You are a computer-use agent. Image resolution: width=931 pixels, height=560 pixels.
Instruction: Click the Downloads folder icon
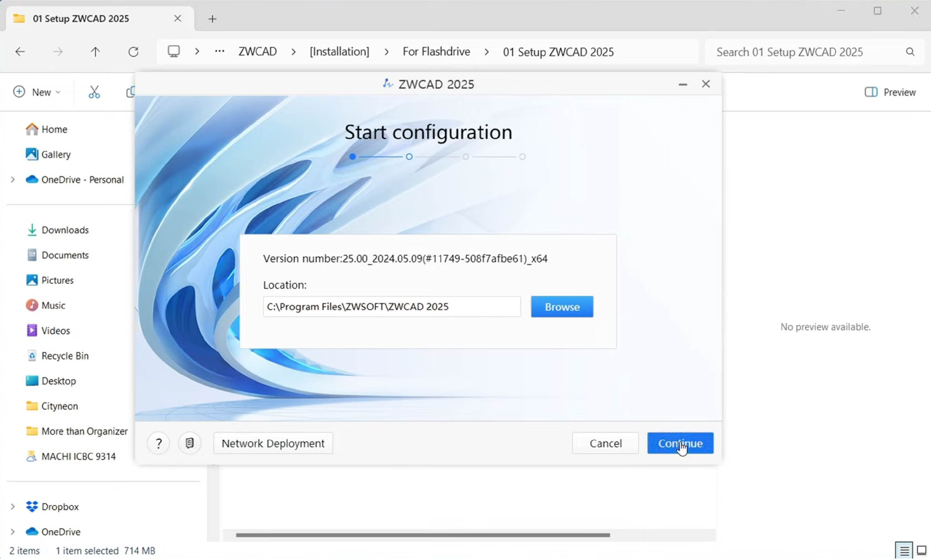pyautogui.click(x=32, y=229)
